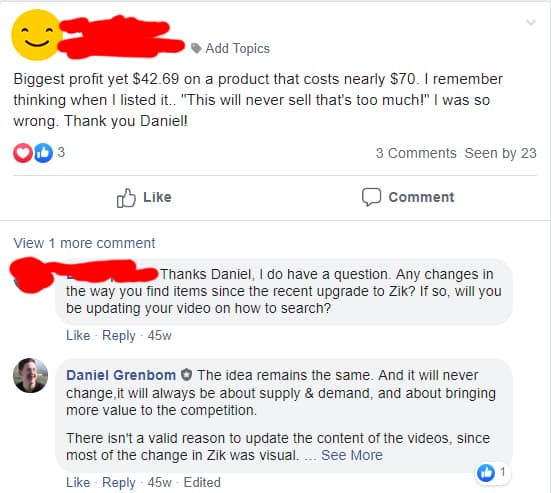
Task: Open Daniel Grenbom's profile photo
Action: (x=31, y=375)
